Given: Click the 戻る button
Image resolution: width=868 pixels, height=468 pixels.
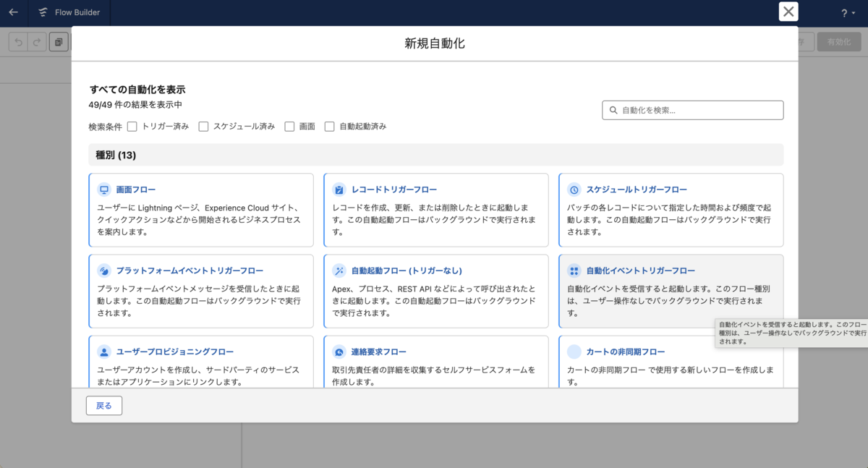Looking at the screenshot, I should click(104, 406).
